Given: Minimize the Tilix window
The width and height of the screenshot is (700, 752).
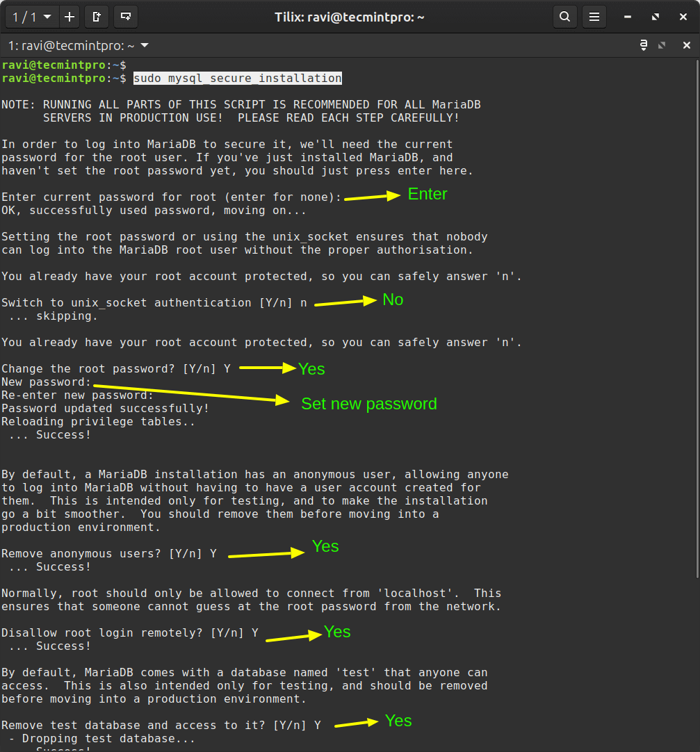Looking at the screenshot, I should pyautogui.click(x=629, y=17).
